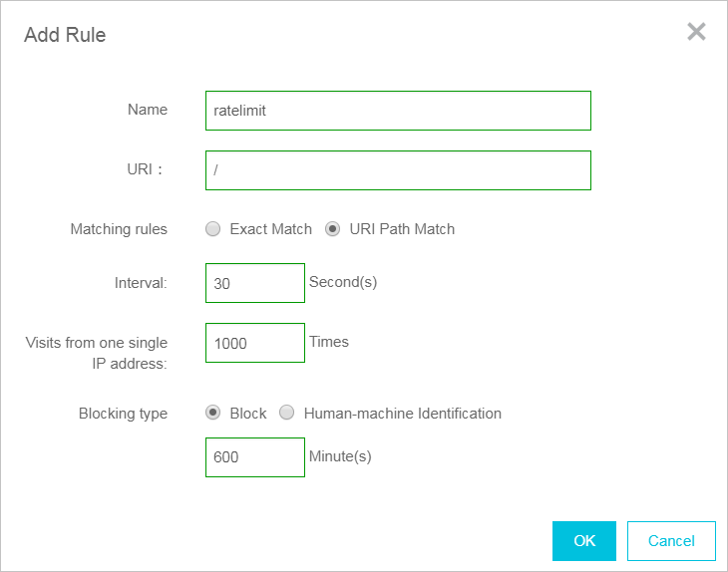Select the Block blocking type radio
The height and width of the screenshot is (572, 728).
pos(212,413)
